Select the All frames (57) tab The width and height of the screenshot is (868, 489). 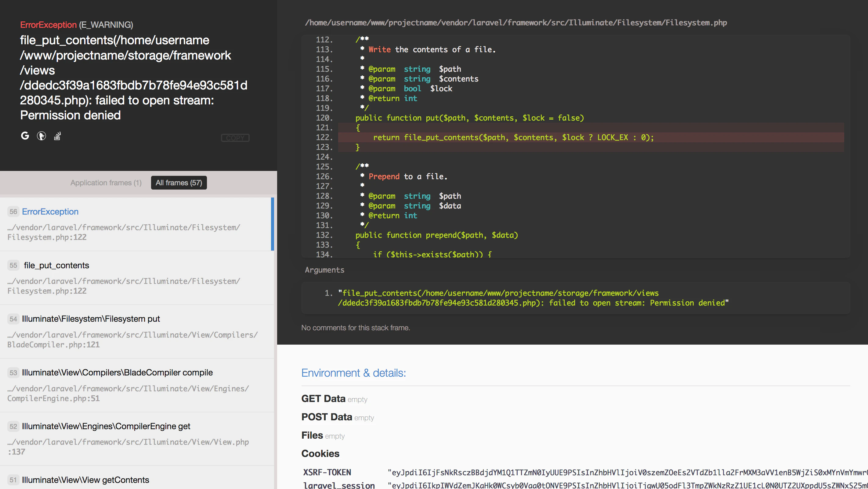coord(179,183)
